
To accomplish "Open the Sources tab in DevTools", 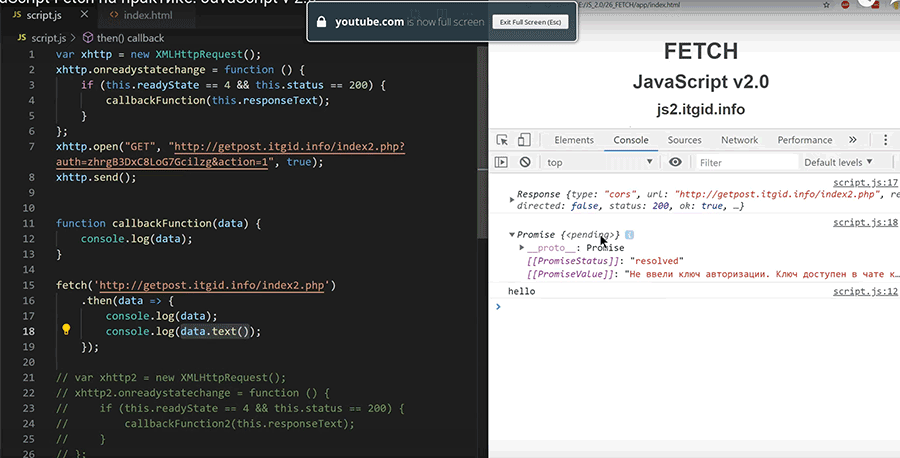I will coord(684,140).
